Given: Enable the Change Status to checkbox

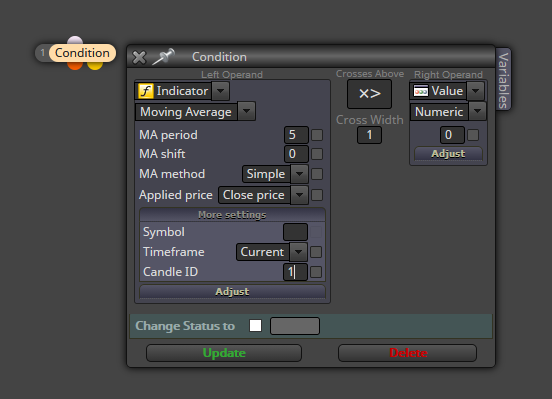Looking at the screenshot, I should (255, 325).
